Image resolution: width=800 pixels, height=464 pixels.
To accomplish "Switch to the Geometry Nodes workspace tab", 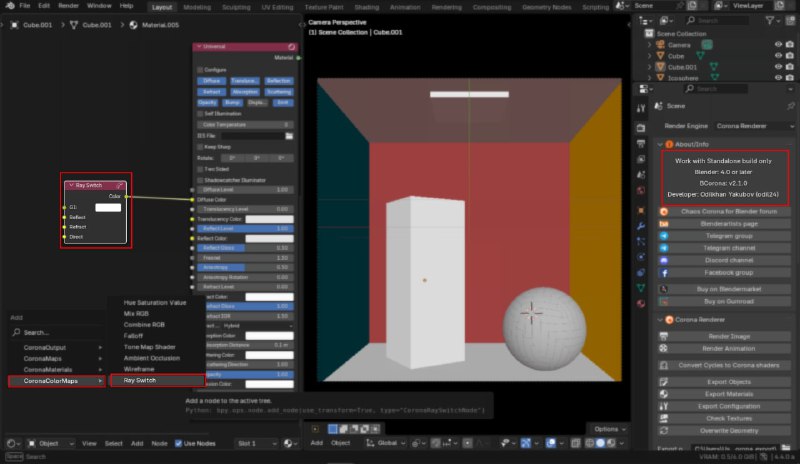I will pyautogui.click(x=546, y=7).
